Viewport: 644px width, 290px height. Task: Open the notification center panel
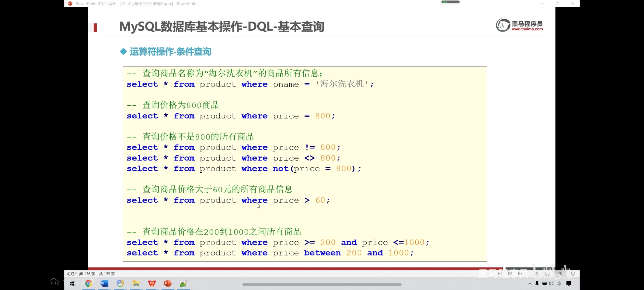click(x=569, y=284)
